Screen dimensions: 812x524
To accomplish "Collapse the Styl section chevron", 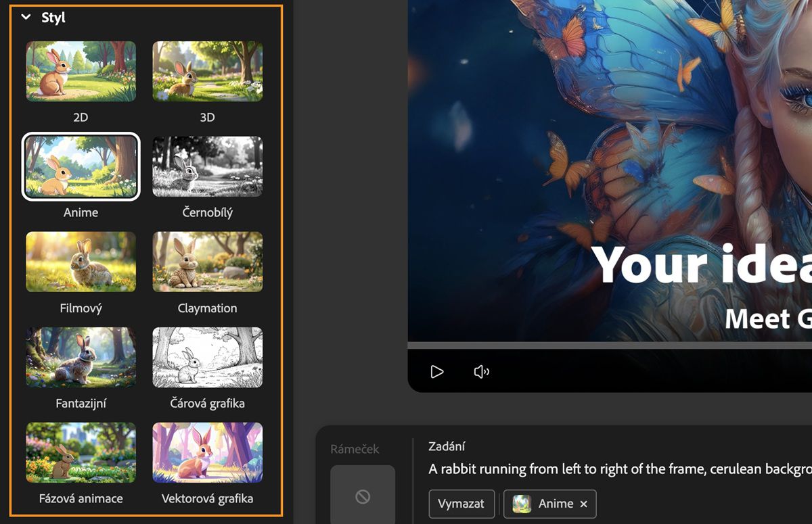I will tap(26, 18).
